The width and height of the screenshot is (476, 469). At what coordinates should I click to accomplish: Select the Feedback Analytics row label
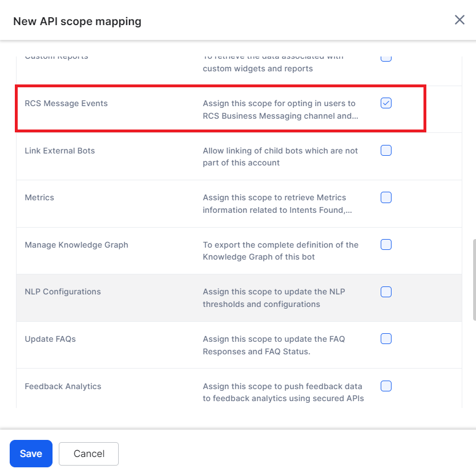pos(63,386)
